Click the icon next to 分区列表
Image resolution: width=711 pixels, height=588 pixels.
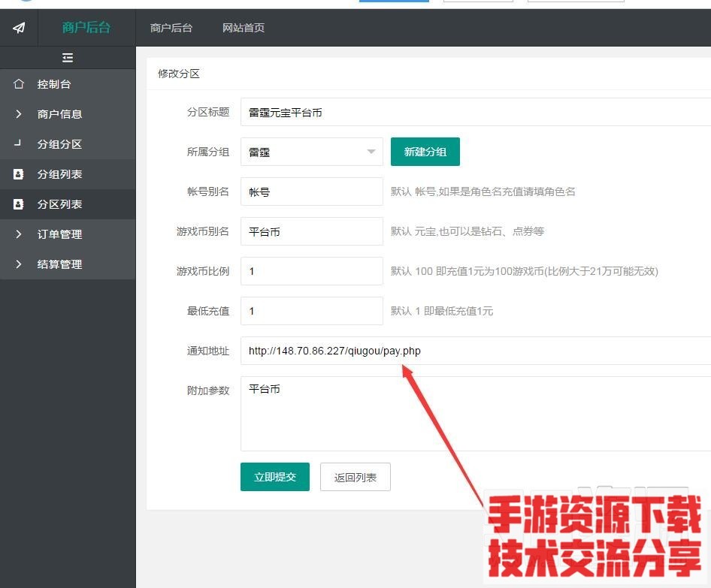(19, 204)
